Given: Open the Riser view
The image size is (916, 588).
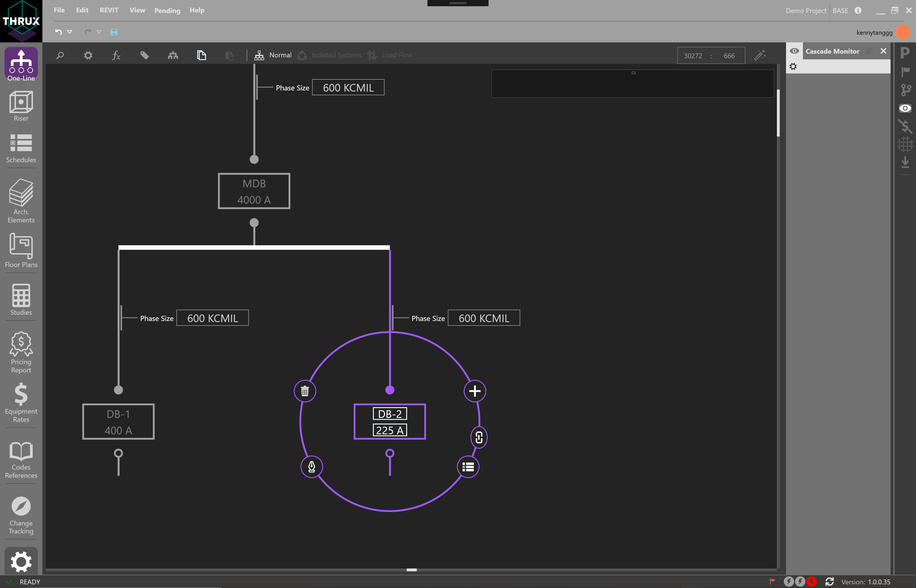Looking at the screenshot, I should pyautogui.click(x=21, y=106).
